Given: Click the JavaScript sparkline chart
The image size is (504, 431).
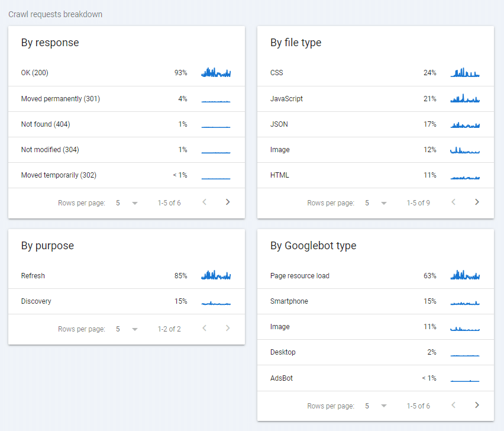Looking at the screenshot, I should coord(465,98).
